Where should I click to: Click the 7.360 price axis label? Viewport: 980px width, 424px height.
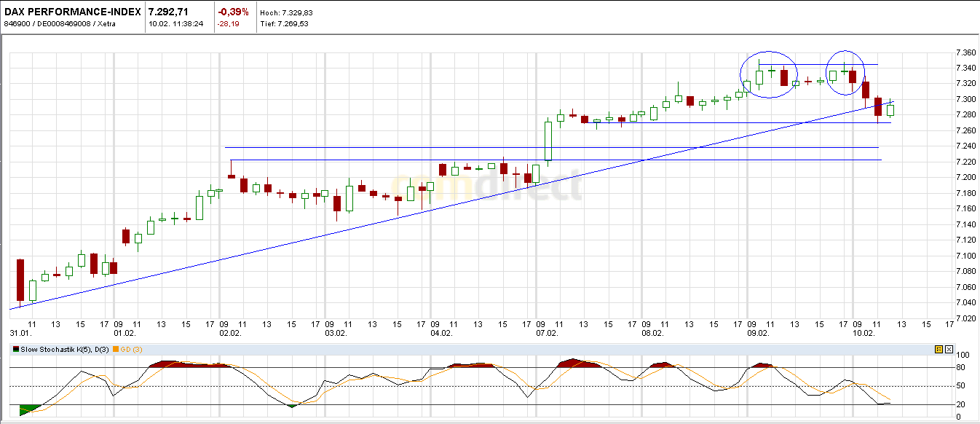[x=965, y=52]
